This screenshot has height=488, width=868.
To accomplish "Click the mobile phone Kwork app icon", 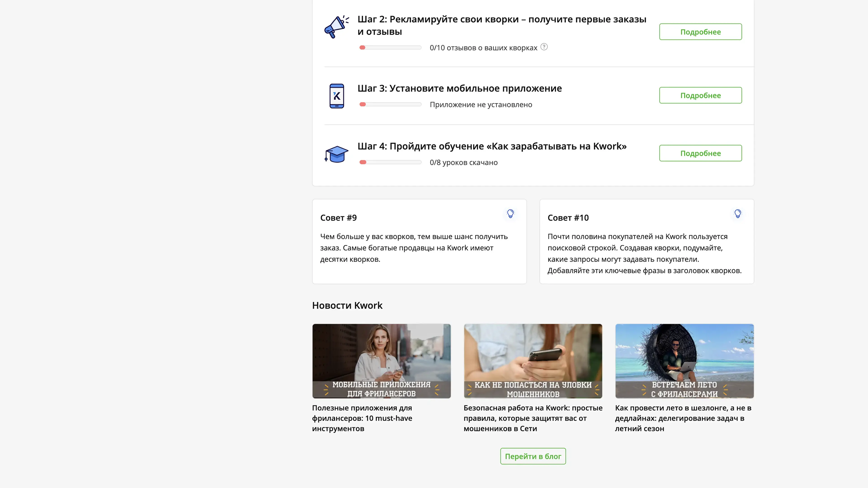I will pos(337,96).
